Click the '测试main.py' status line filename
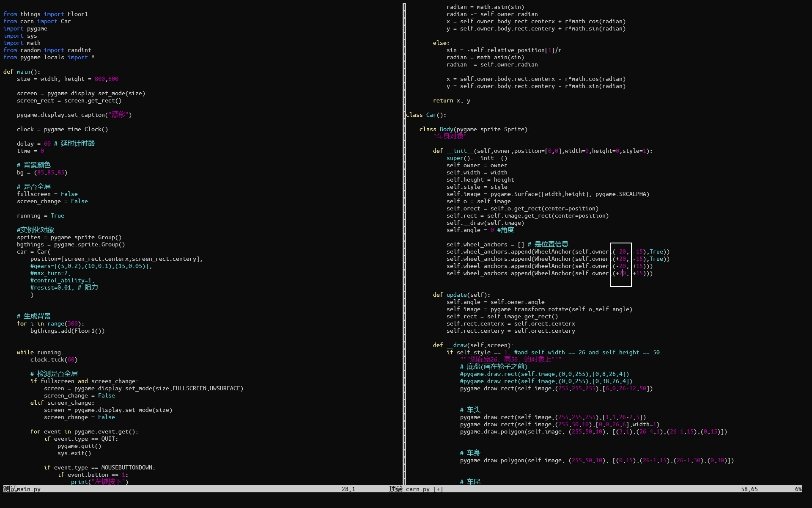 pyautogui.click(x=22, y=489)
